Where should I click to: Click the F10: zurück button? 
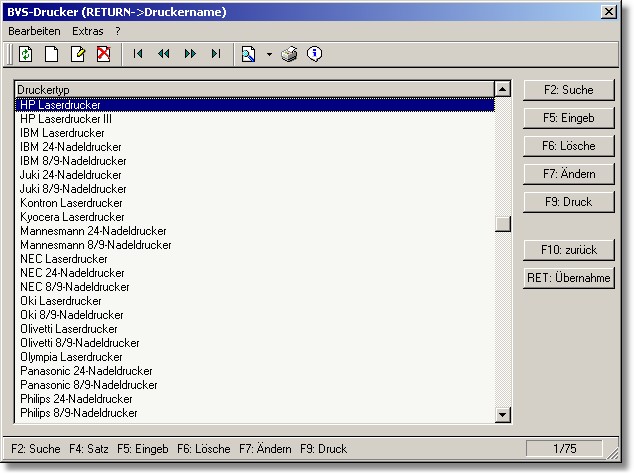[568, 250]
